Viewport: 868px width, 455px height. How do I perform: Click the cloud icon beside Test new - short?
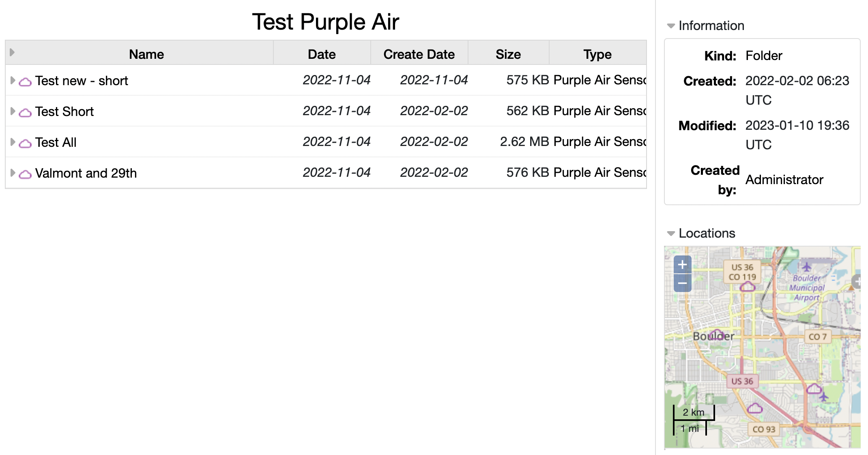click(25, 82)
